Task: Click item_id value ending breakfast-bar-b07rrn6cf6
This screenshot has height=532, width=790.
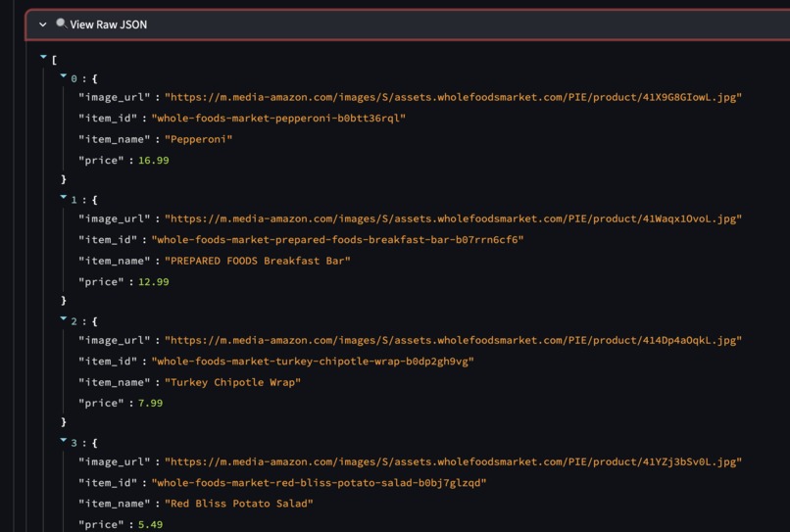Action: (x=337, y=240)
